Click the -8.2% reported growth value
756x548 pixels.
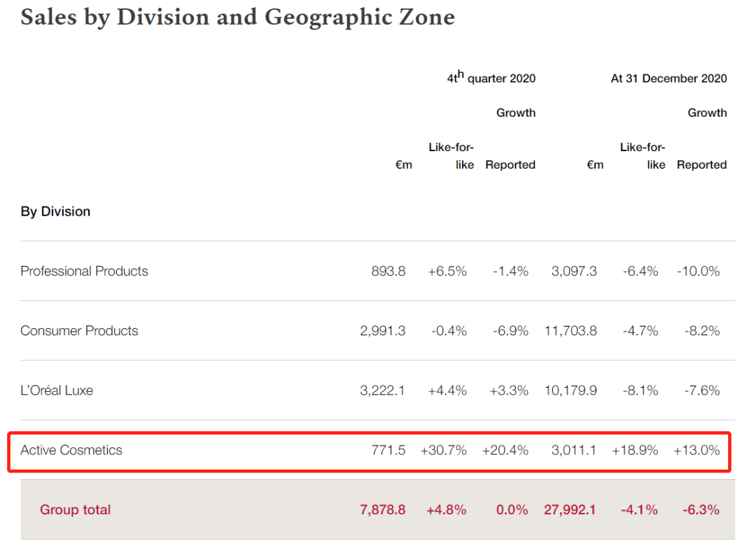[702, 331]
